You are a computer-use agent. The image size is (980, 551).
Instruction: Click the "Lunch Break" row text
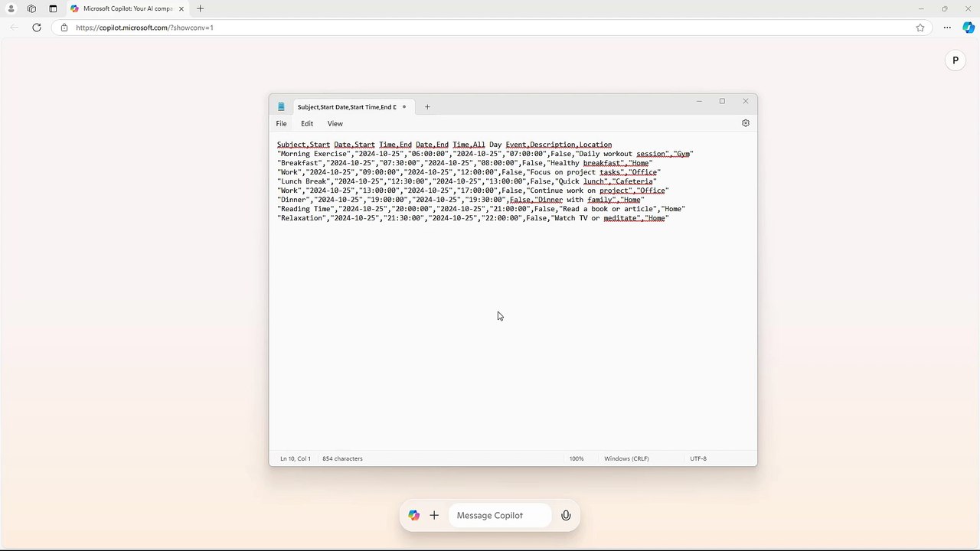point(467,181)
